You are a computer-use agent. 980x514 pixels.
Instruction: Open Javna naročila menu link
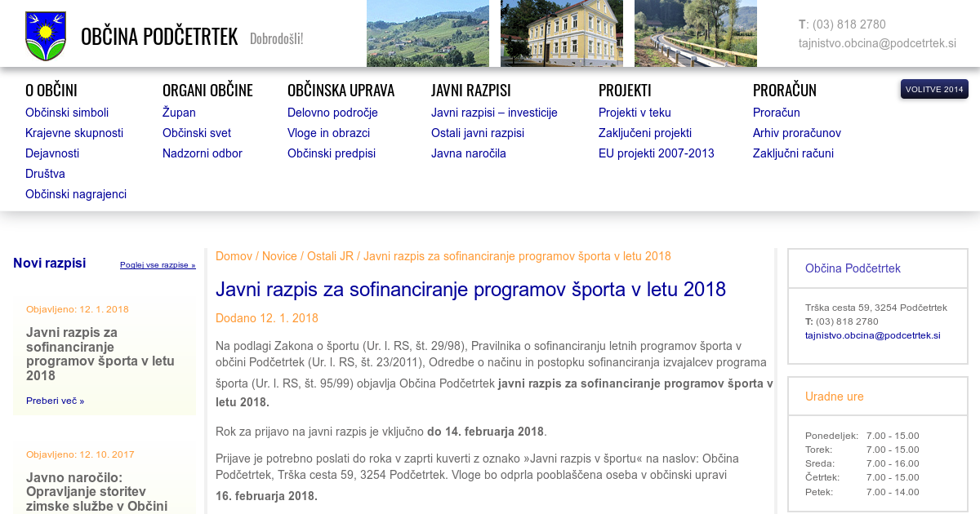tap(469, 153)
